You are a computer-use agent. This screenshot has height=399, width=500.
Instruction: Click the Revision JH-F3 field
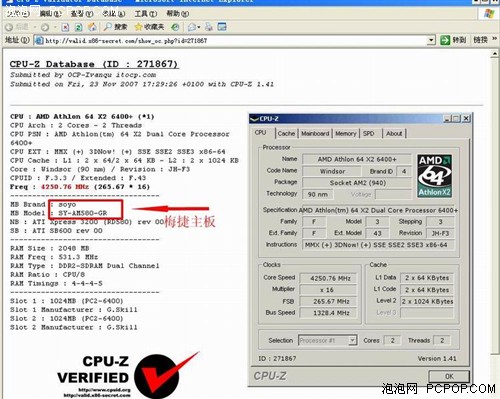tap(440, 233)
